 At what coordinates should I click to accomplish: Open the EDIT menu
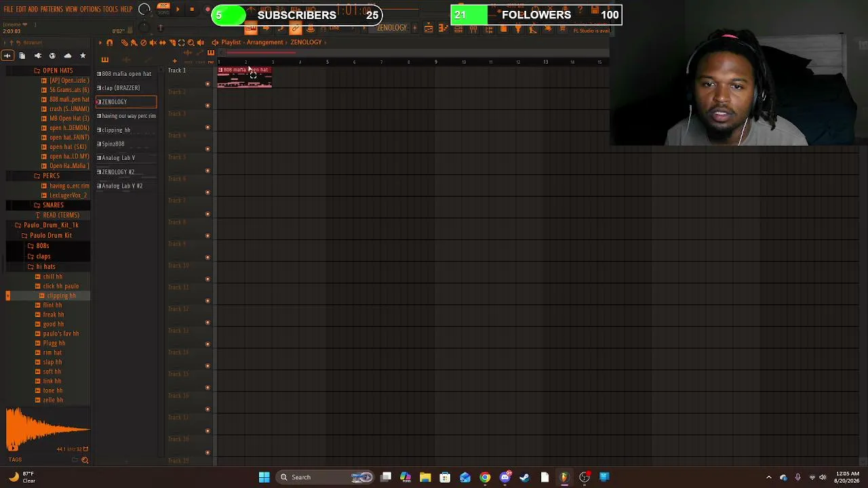[21, 9]
